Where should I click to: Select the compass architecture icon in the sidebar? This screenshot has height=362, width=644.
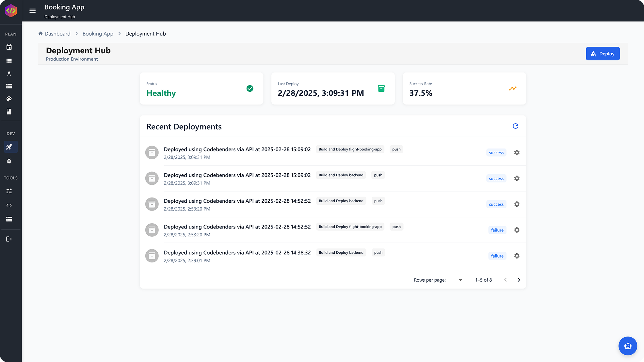pos(9,73)
